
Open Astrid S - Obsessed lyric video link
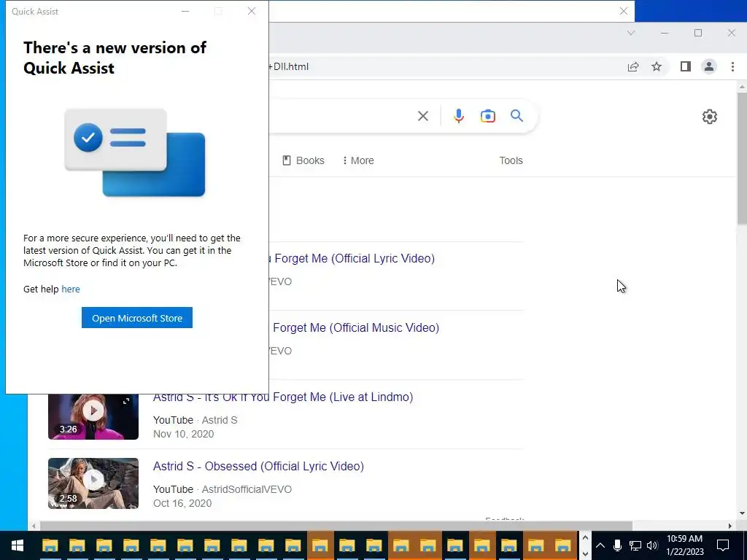pyautogui.click(x=258, y=466)
